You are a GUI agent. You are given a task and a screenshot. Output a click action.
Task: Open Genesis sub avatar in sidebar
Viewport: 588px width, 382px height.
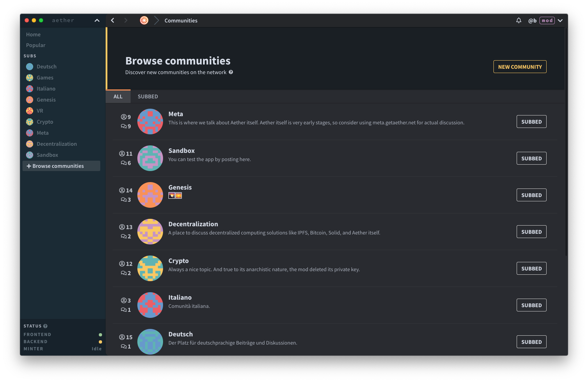pos(30,100)
